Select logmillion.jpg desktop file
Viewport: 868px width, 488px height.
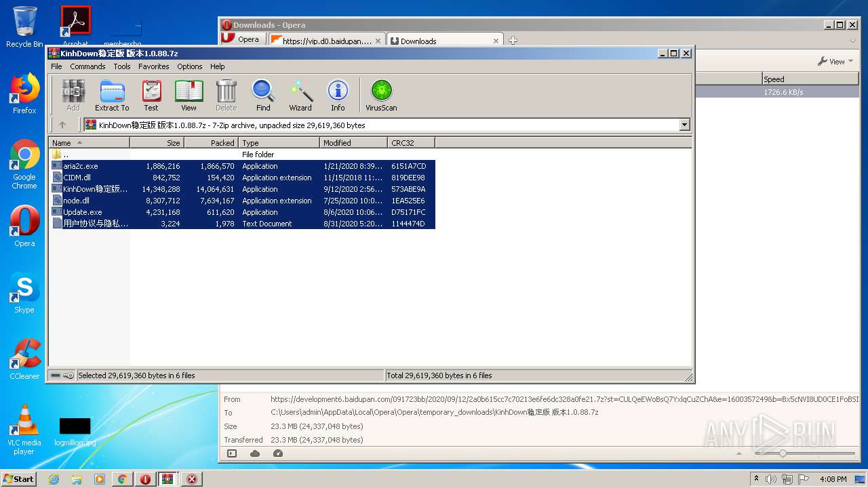(x=75, y=432)
